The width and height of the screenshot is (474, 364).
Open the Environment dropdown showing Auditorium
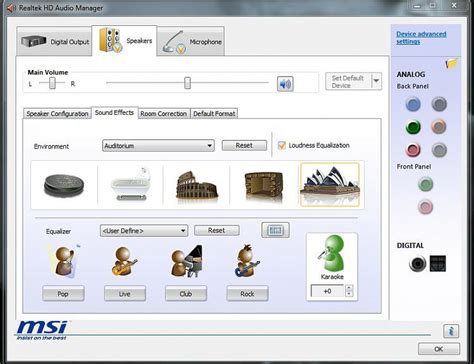click(158, 146)
